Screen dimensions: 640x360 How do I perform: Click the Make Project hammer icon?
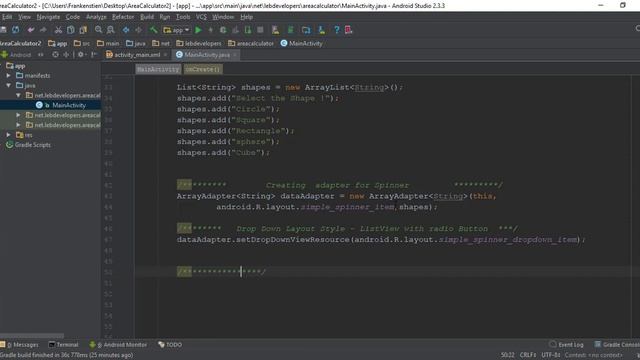(153, 30)
